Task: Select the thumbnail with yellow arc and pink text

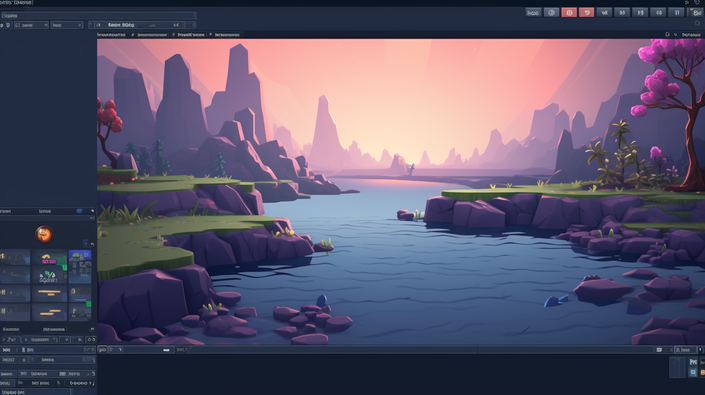Action: (49, 258)
